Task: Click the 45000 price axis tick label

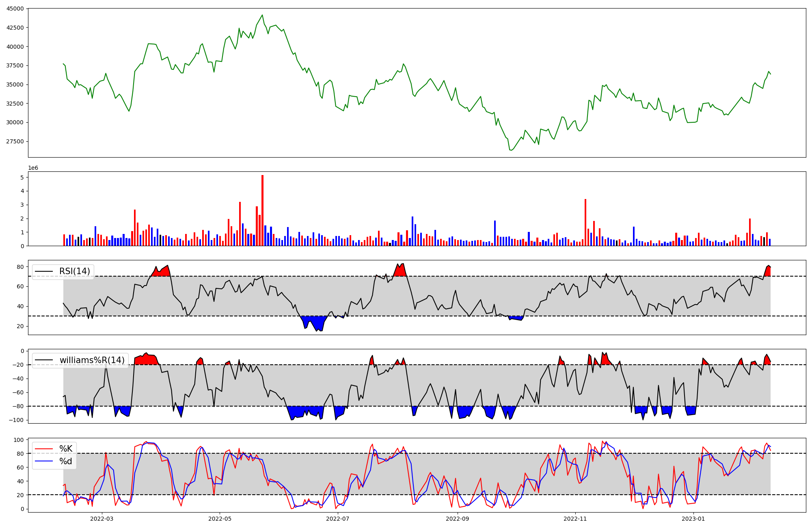Action: (x=15, y=9)
